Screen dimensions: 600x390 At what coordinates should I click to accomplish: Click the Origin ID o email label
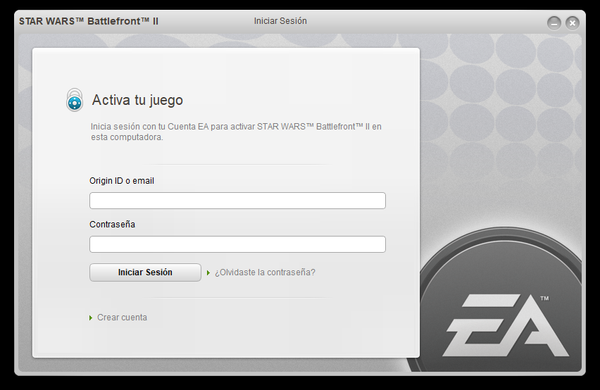click(122, 181)
